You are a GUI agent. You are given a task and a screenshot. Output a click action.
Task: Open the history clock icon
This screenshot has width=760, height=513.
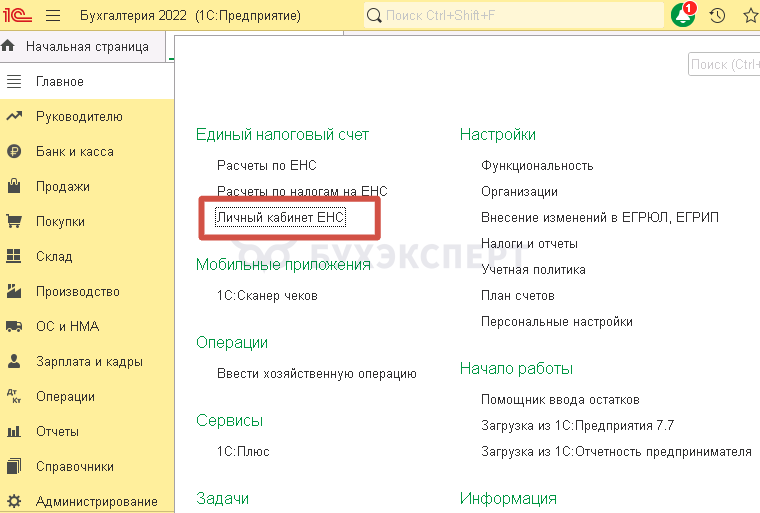tap(717, 16)
